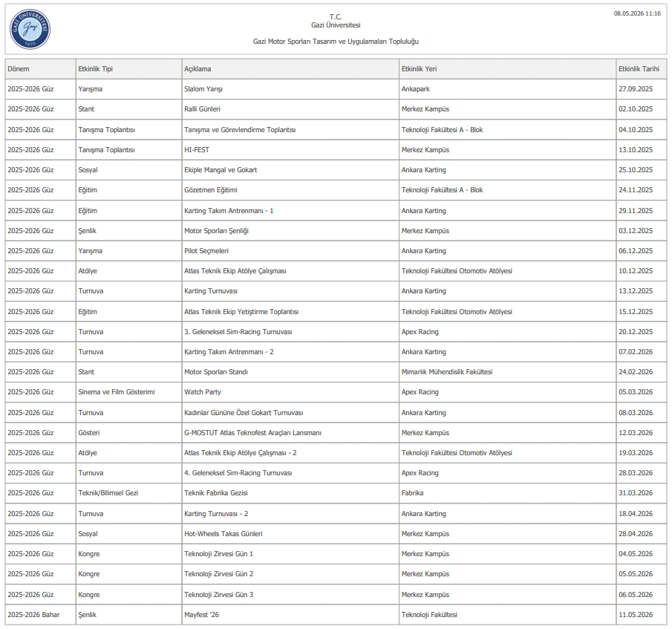Click the date 19.03.2026
The width and height of the screenshot is (672, 629).
point(636,453)
